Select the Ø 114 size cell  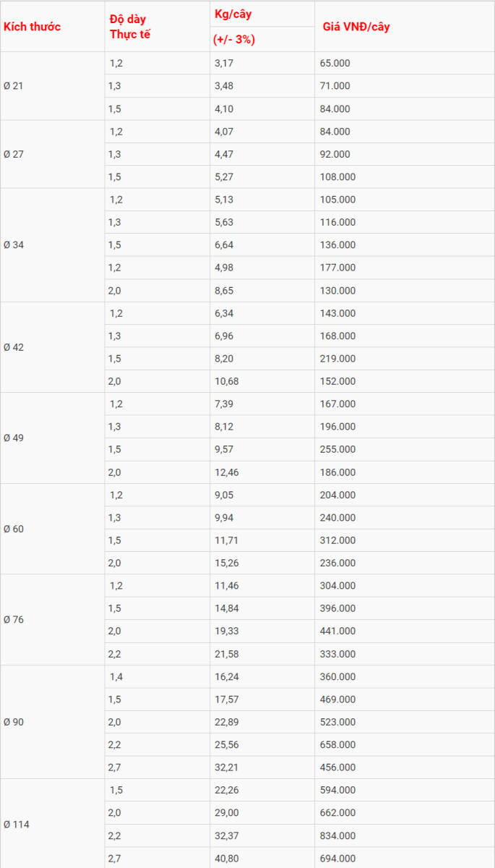[52, 824]
